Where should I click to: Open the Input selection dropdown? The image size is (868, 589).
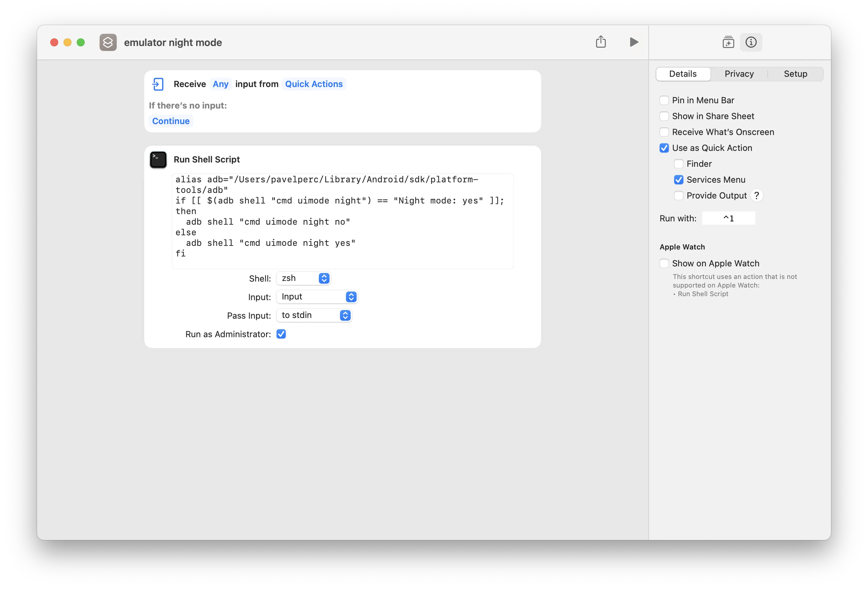[317, 297]
